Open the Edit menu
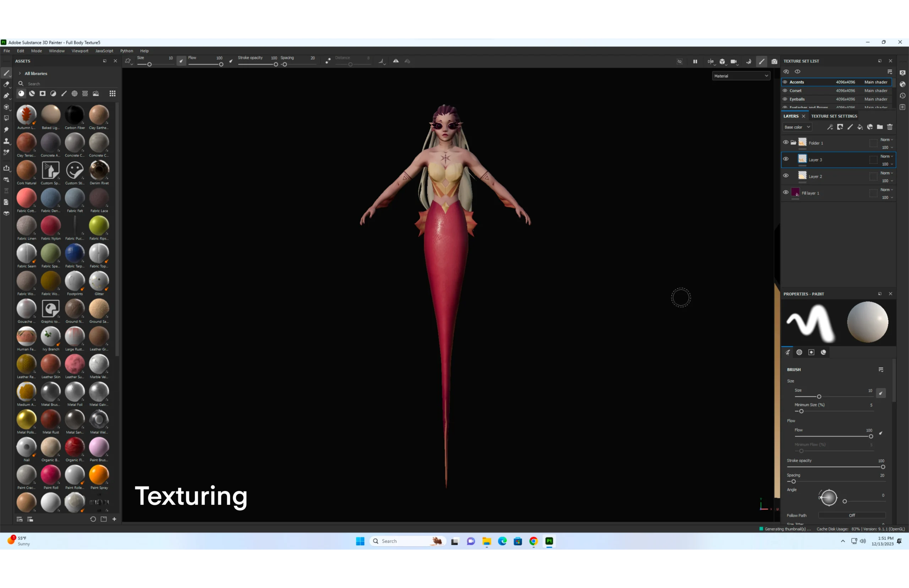 (x=20, y=51)
